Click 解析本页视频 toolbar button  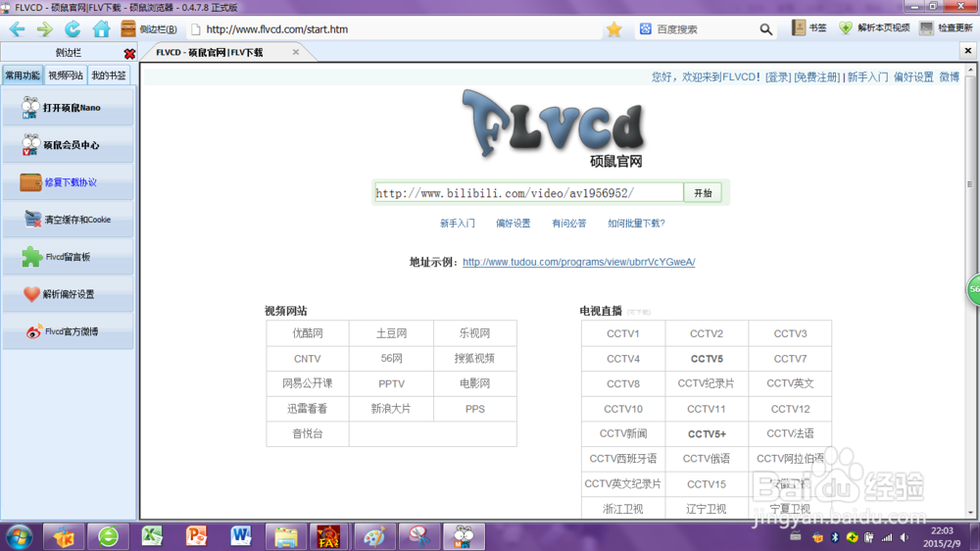(x=874, y=28)
